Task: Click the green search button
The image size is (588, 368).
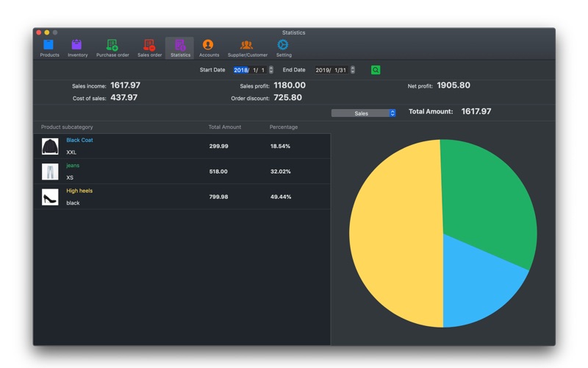Action: (376, 70)
